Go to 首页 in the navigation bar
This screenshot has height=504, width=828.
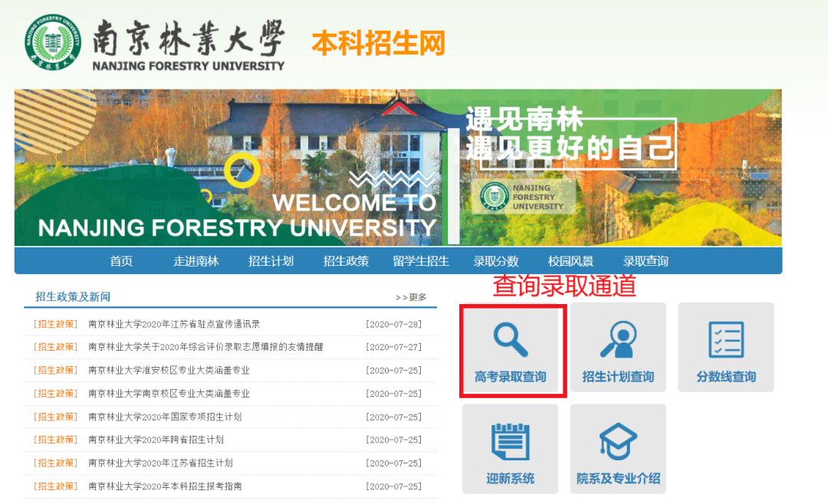[x=121, y=261]
